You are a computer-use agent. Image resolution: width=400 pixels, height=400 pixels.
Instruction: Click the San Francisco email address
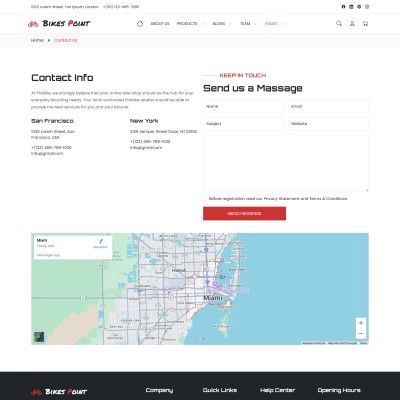[47, 154]
